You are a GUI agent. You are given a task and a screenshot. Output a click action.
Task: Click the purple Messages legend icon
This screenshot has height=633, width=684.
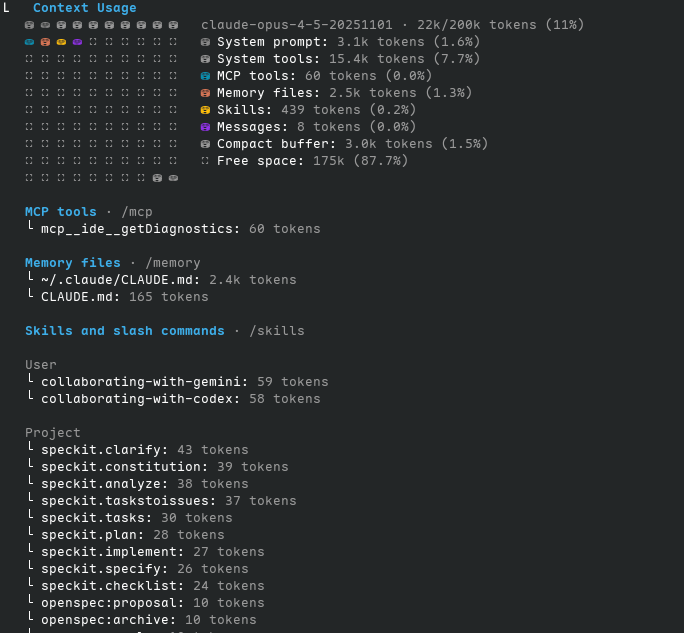pyautogui.click(x=205, y=127)
